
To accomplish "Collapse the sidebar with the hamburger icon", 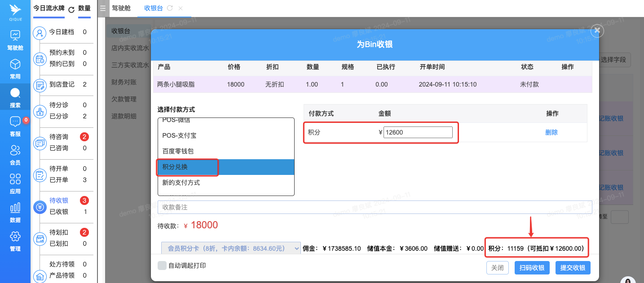I will point(103,9).
